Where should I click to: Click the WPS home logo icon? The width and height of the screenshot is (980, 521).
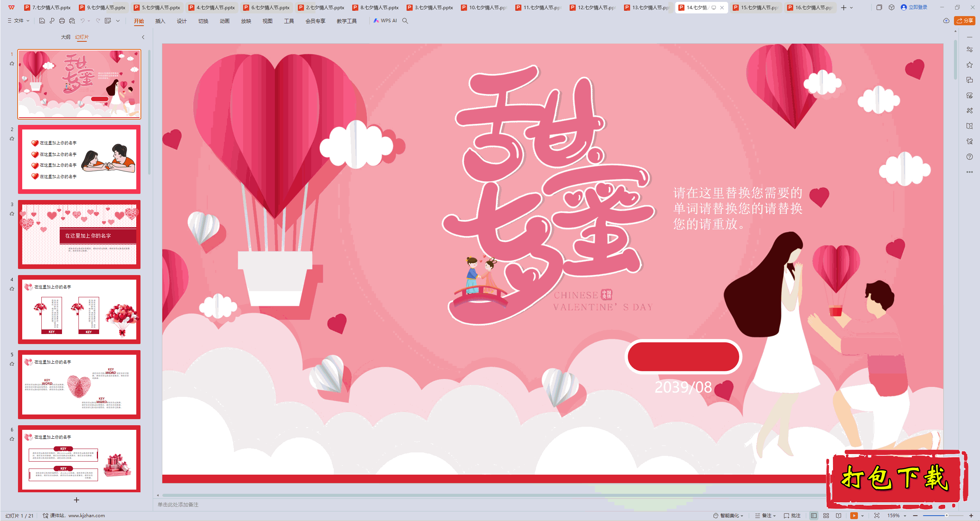click(11, 7)
